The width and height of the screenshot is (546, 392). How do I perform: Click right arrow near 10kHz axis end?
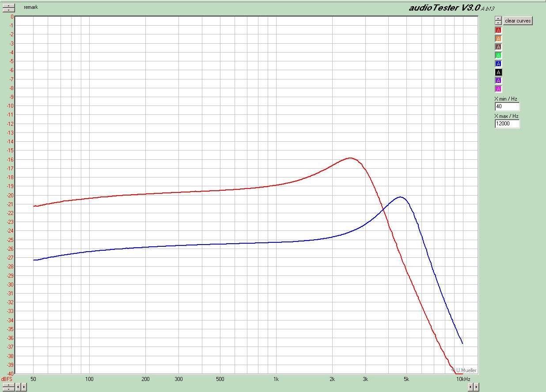pos(477,387)
